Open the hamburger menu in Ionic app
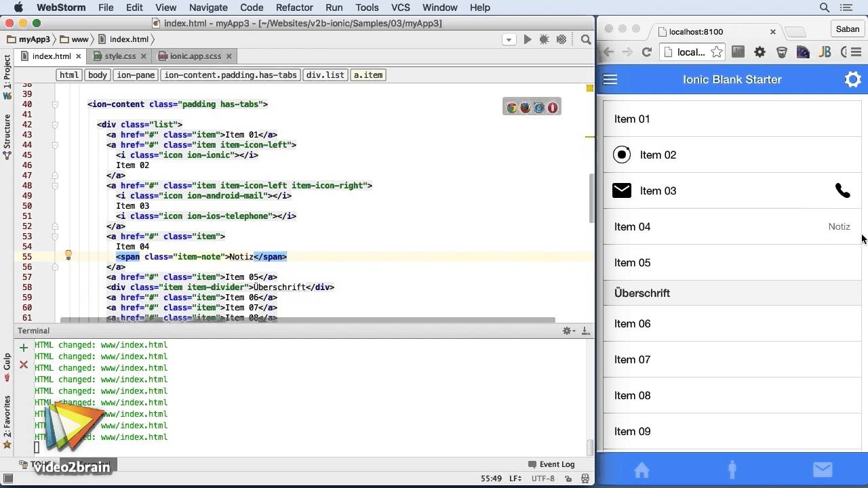 point(610,79)
